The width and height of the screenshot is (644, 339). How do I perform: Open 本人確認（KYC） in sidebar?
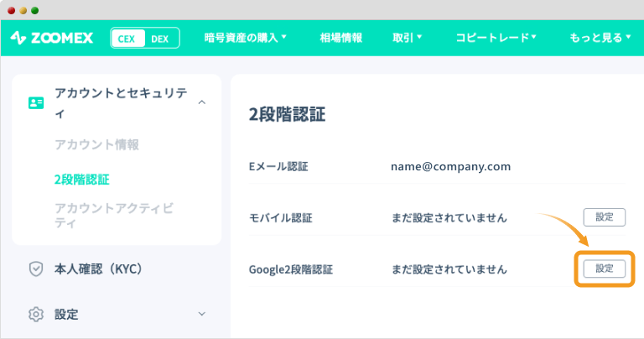(98, 269)
